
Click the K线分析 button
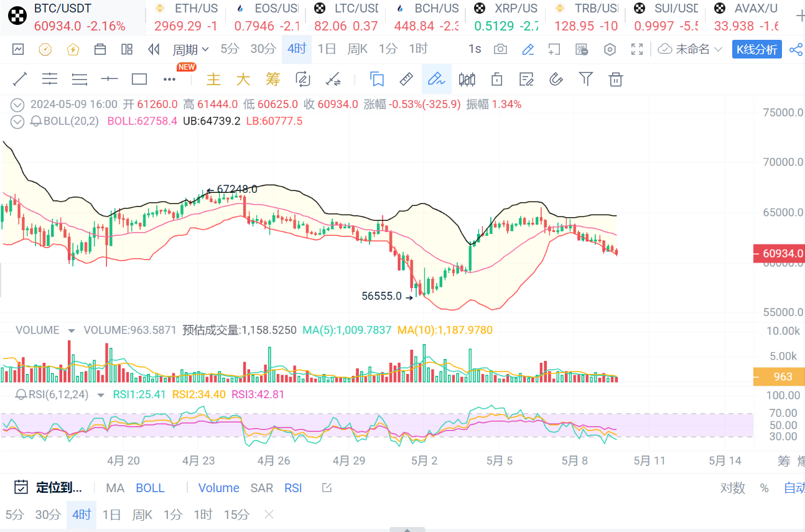[x=756, y=50]
